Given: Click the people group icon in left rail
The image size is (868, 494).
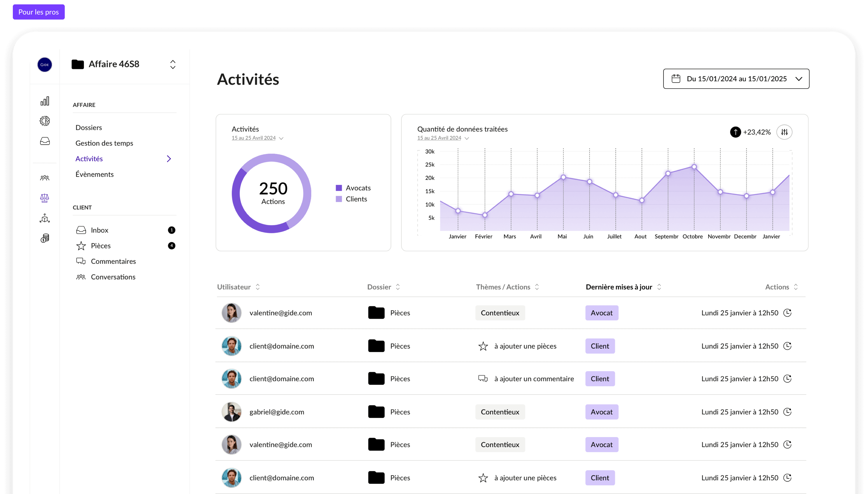Looking at the screenshot, I should [45, 178].
